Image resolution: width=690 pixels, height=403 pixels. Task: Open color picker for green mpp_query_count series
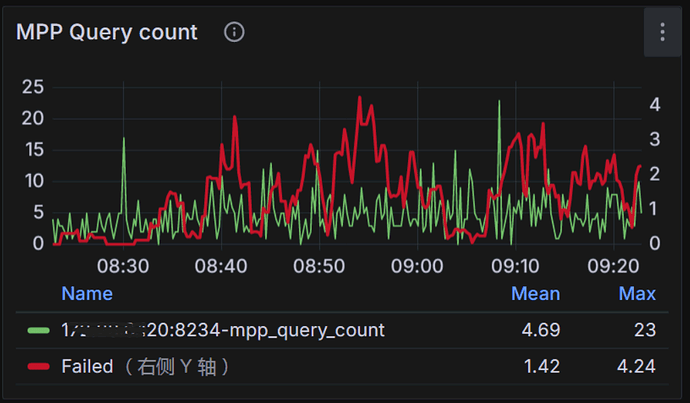[39, 330]
